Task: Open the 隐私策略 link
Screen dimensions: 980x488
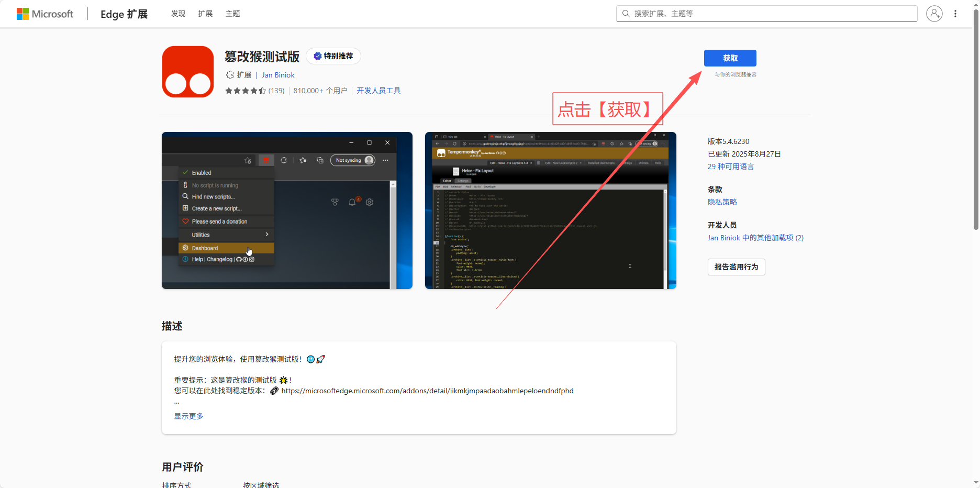Action: click(x=722, y=202)
